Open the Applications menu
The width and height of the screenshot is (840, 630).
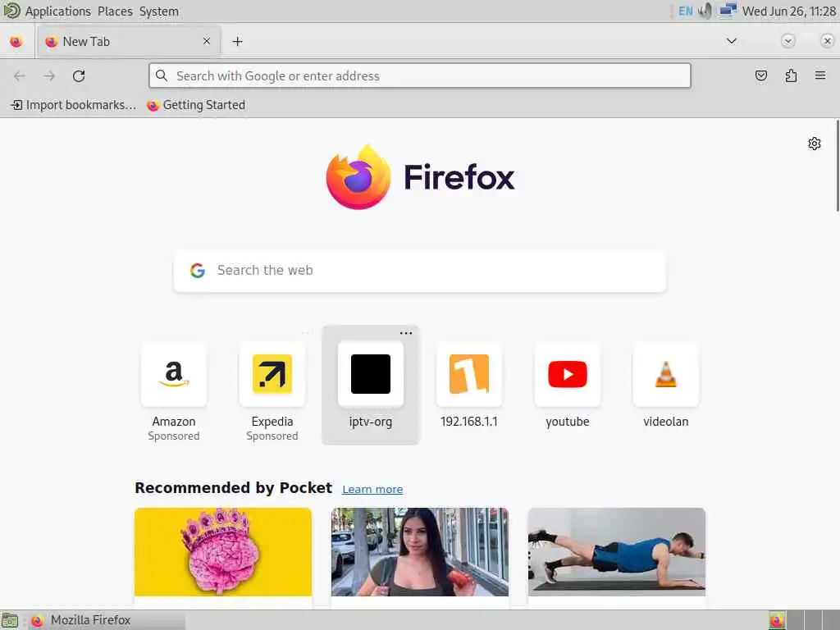[58, 11]
